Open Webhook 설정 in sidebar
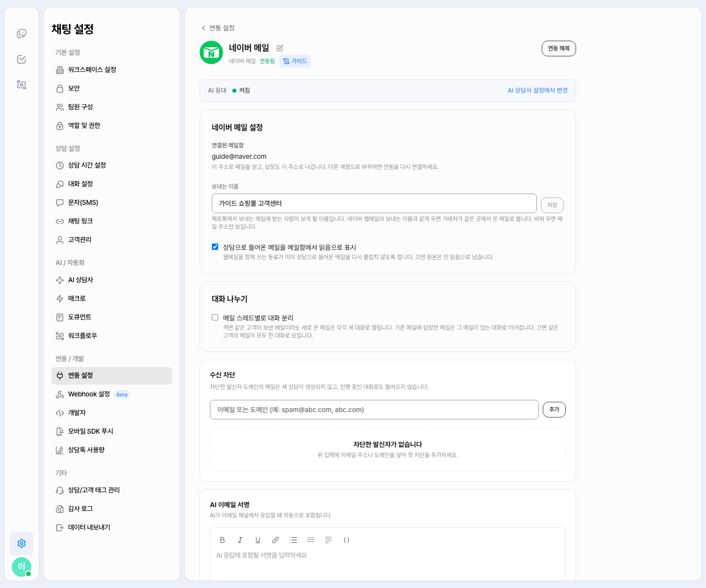 tap(112, 394)
